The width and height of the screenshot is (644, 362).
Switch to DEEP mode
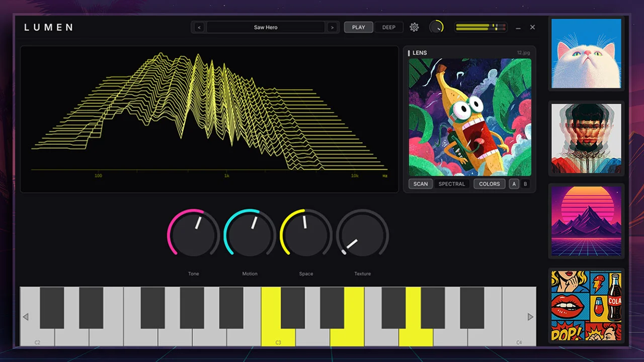coord(389,27)
